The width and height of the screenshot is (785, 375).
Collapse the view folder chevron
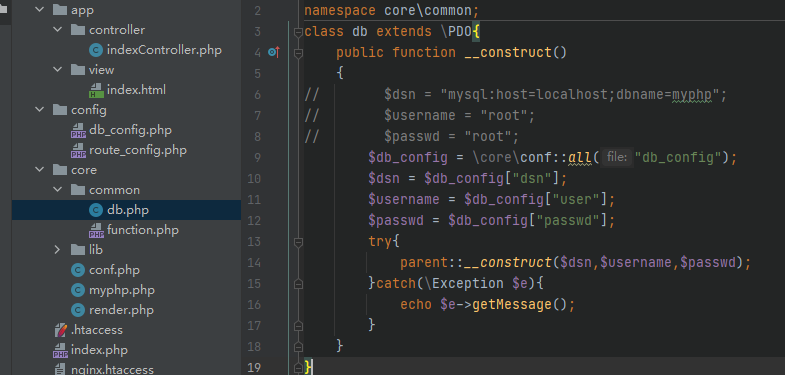coord(58,70)
